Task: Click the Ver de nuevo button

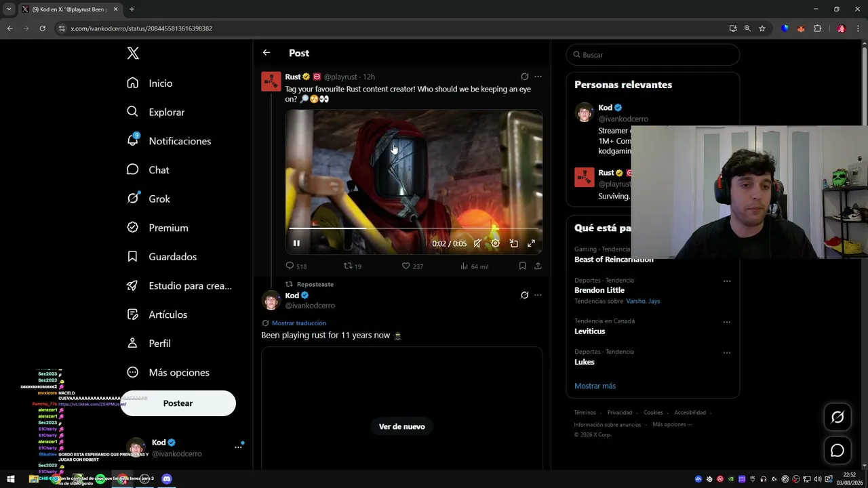Action: tap(402, 426)
